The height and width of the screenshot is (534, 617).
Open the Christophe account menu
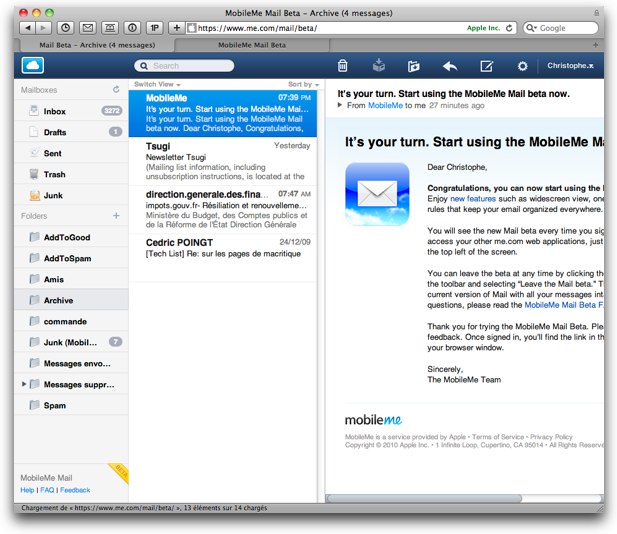click(570, 66)
